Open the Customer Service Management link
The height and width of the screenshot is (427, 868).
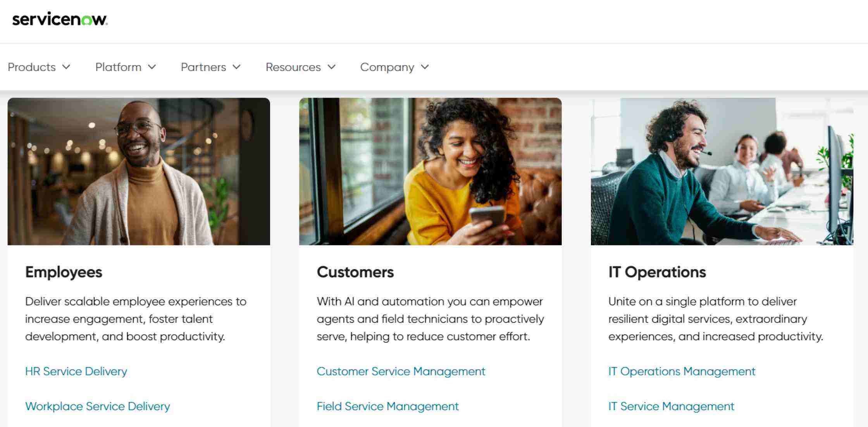[401, 371]
